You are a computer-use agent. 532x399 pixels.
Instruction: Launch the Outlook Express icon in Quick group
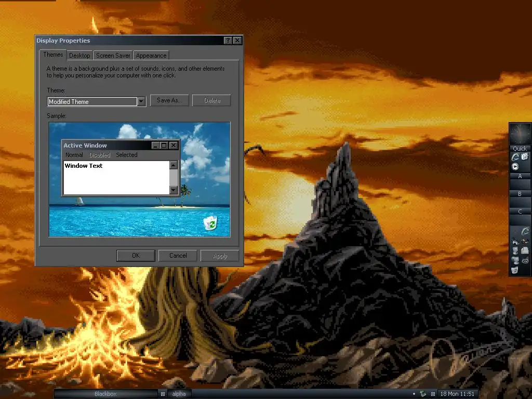525,156
